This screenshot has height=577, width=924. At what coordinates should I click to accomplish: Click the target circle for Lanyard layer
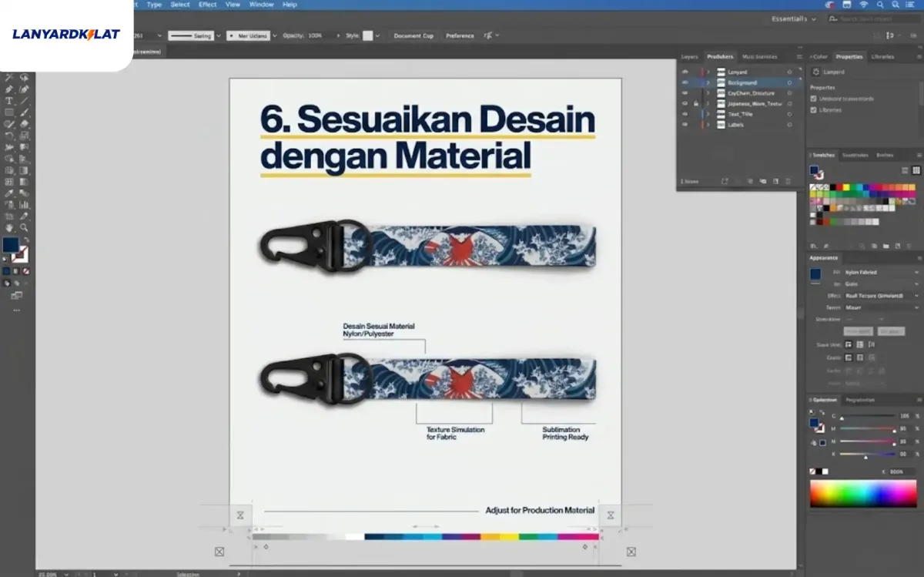[x=789, y=72]
